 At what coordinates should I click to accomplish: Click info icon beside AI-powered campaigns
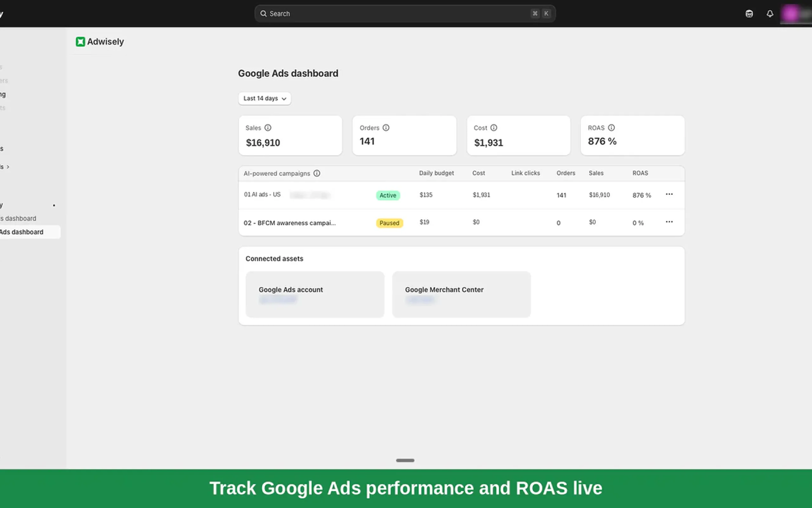point(317,173)
